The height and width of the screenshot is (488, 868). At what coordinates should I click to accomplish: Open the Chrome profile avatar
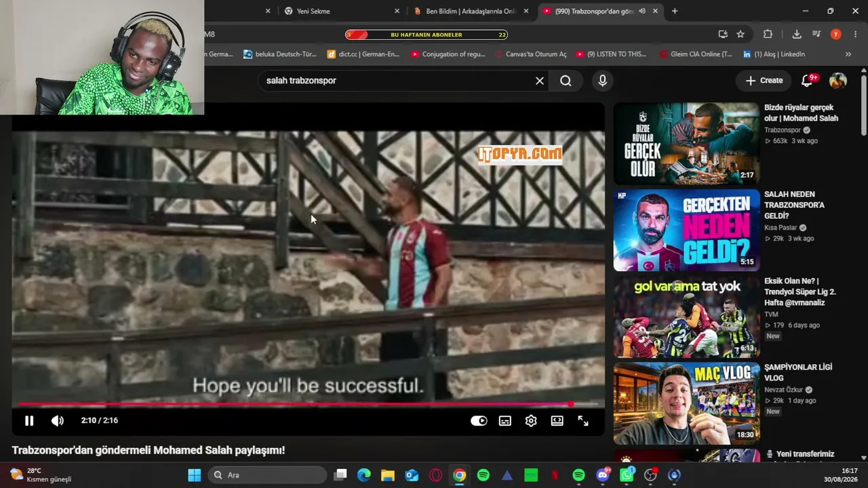coord(836,35)
